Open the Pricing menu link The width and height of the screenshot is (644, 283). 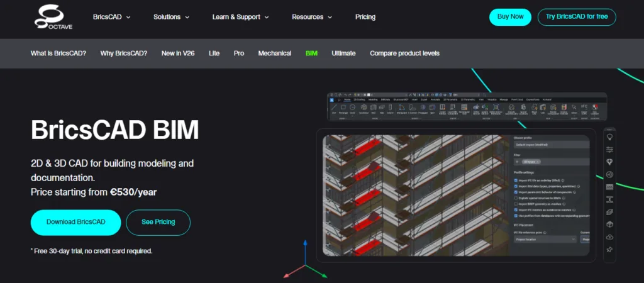[365, 17]
